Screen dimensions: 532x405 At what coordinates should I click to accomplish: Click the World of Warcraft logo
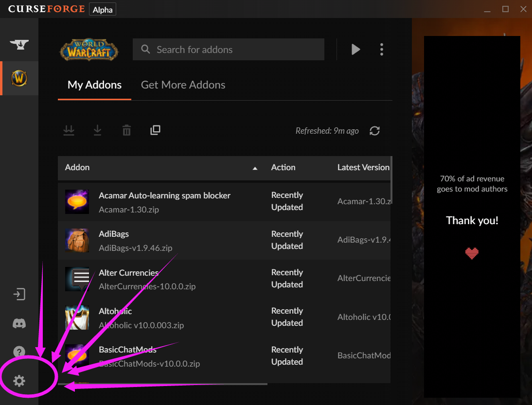pos(89,50)
